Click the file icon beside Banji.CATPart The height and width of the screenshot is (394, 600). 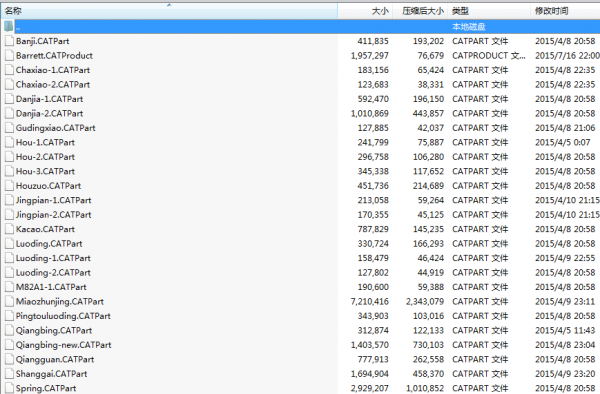click(x=9, y=41)
